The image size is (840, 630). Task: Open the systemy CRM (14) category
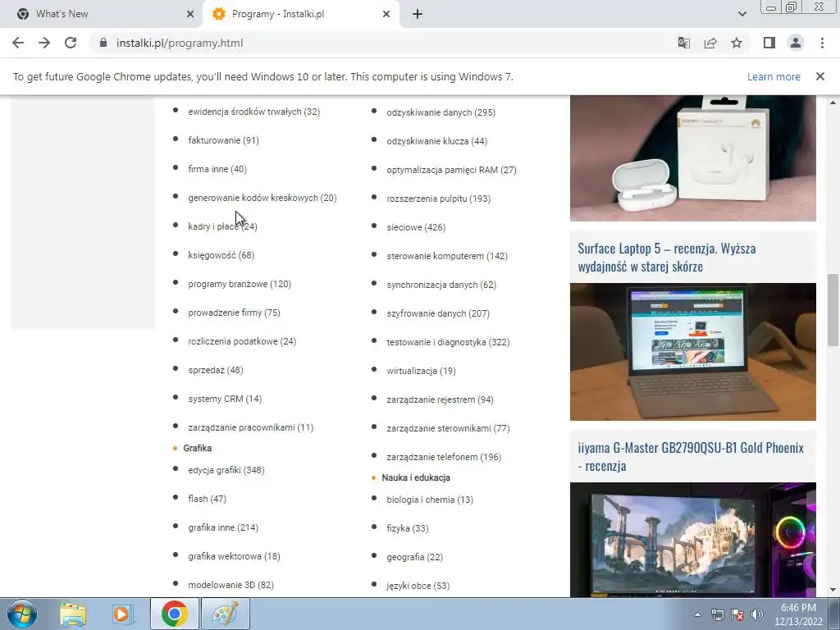[x=225, y=399]
